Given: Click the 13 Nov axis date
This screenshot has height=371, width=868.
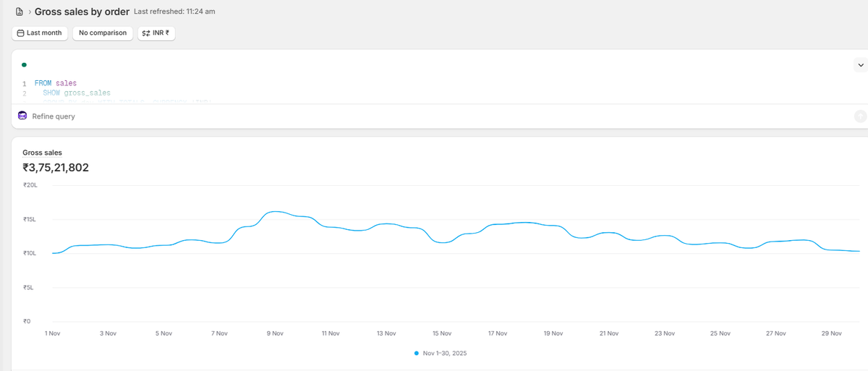Looking at the screenshot, I should coord(386,333).
